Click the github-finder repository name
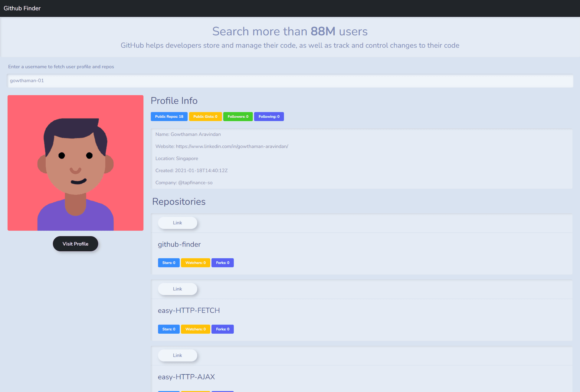The image size is (580, 392). (x=179, y=244)
